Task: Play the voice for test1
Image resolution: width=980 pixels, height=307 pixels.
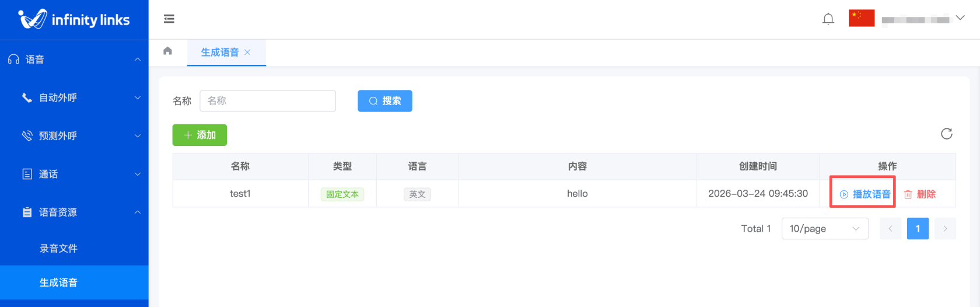Action: coord(864,194)
